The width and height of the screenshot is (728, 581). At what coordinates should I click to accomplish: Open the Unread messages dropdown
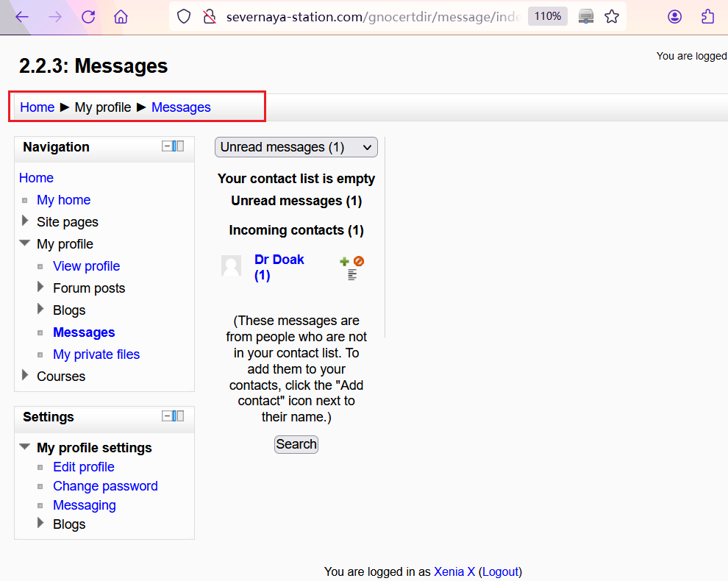click(296, 147)
